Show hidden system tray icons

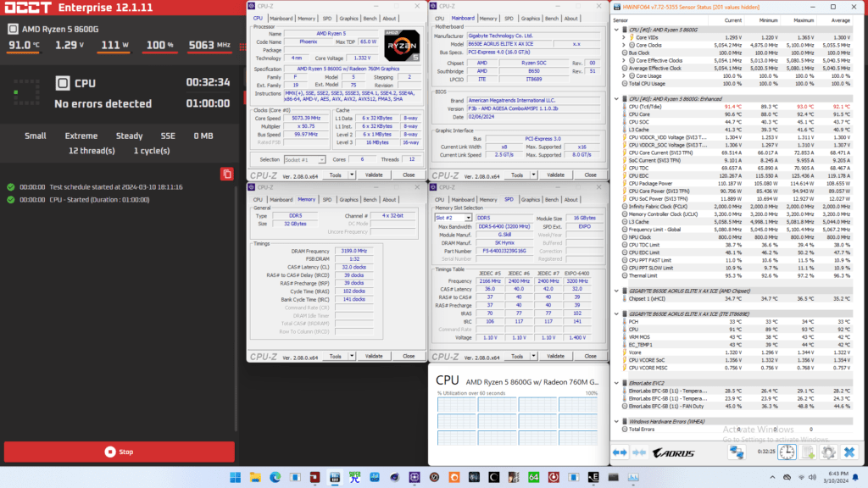pyautogui.click(x=772, y=477)
